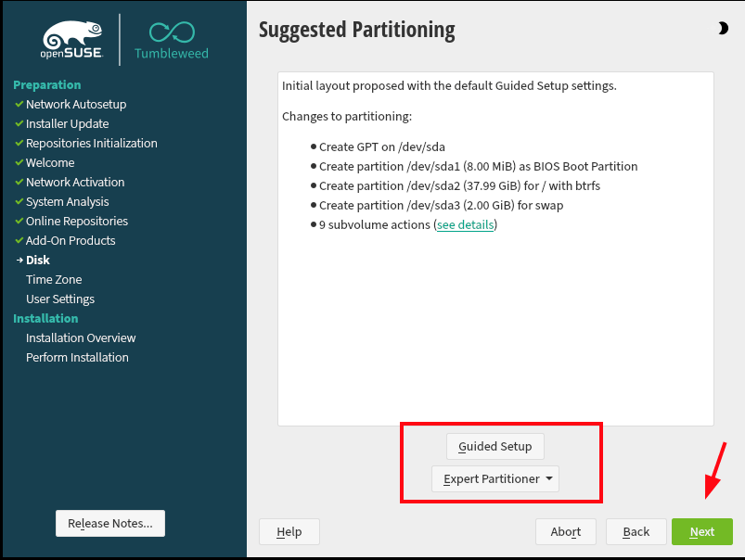
Task: Launch the Guided Setup
Action: [495, 446]
